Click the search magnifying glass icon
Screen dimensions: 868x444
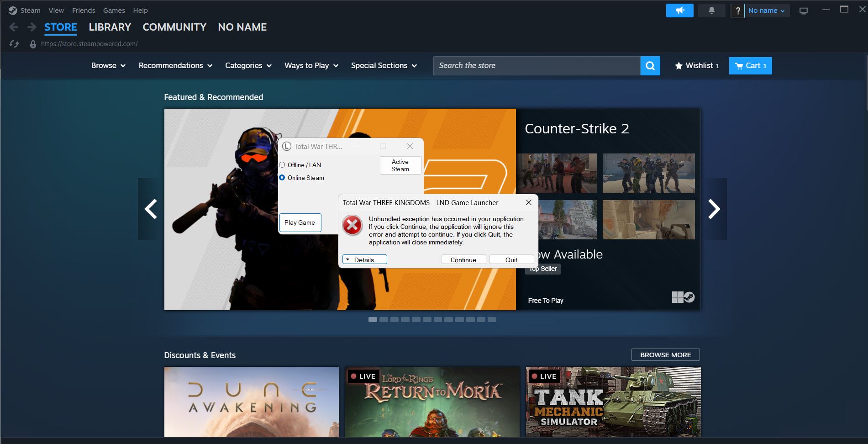point(650,65)
